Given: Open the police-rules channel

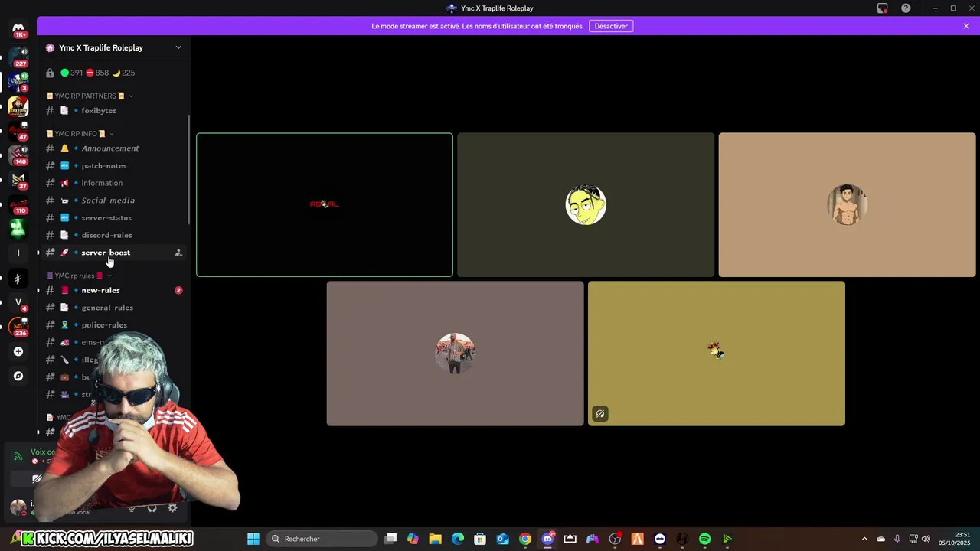Looking at the screenshot, I should [x=113, y=325].
